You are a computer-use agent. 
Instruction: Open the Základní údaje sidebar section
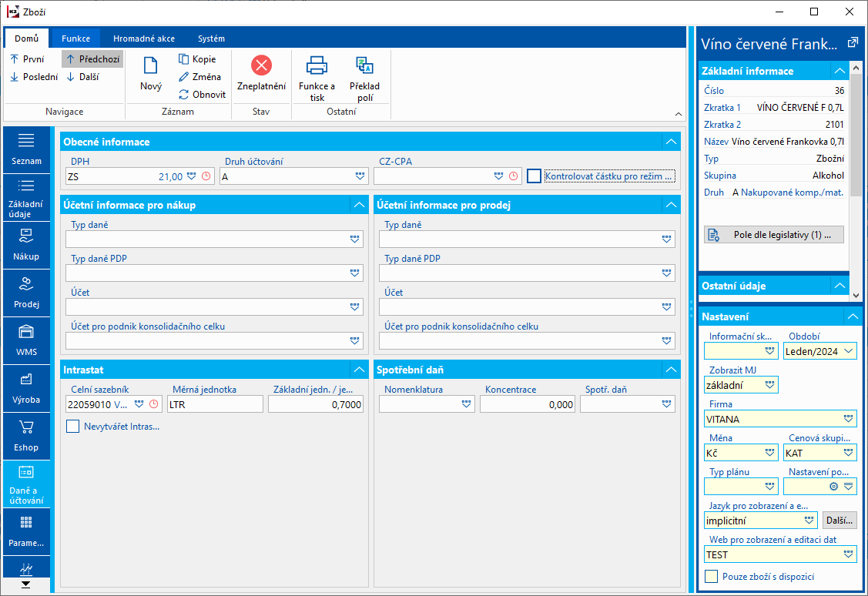tap(26, 198)
